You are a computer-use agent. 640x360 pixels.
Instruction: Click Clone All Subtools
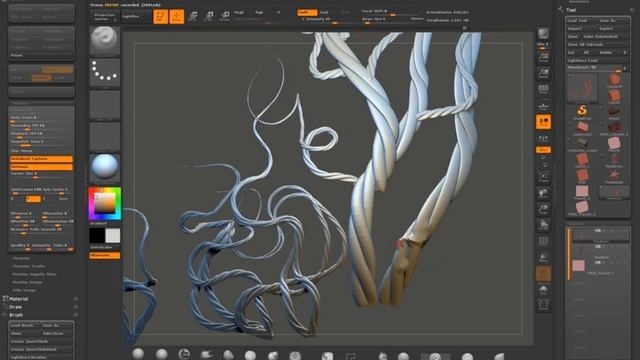[598, 44]
